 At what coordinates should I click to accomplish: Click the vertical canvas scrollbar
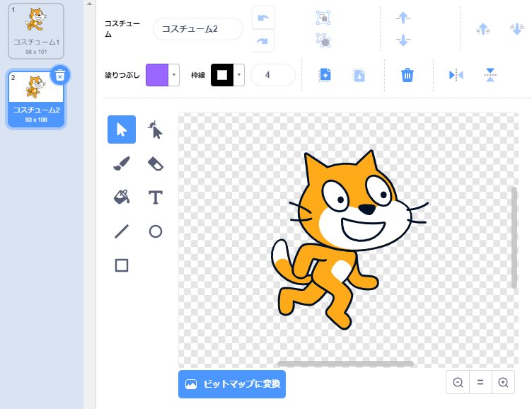514,238
